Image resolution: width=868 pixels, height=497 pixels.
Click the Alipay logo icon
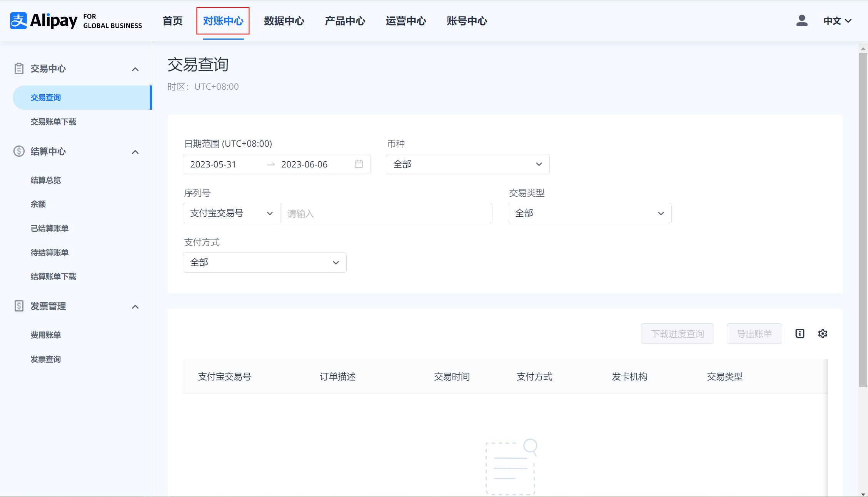pos(18,21)
